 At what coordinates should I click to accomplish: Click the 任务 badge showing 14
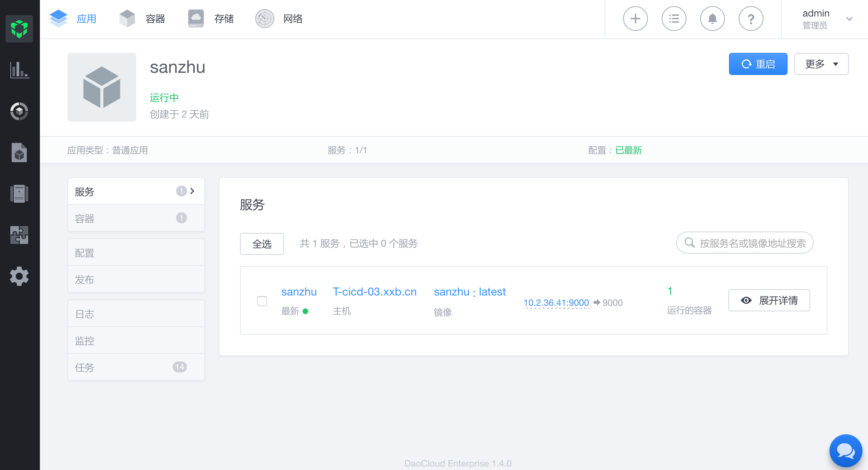[180, 367]
